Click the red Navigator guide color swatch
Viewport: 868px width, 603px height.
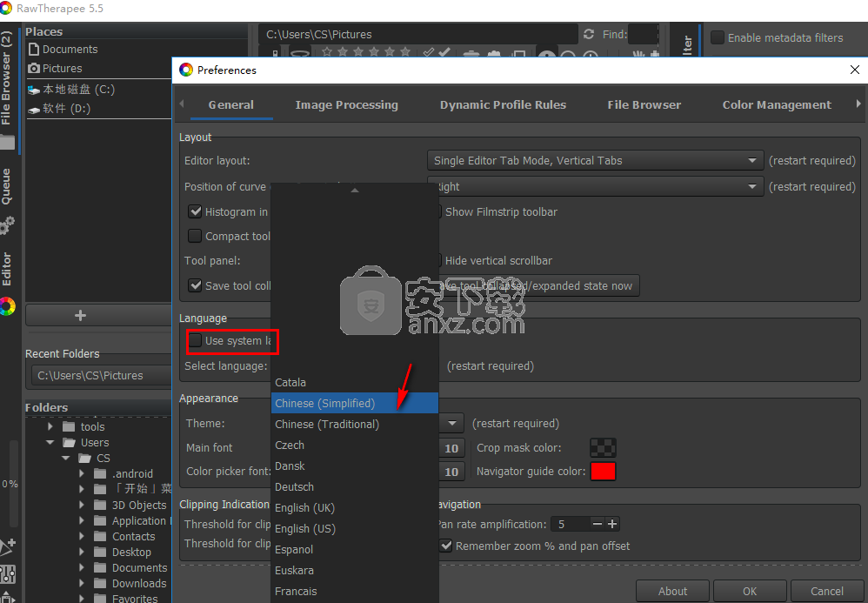click(603, 472)
